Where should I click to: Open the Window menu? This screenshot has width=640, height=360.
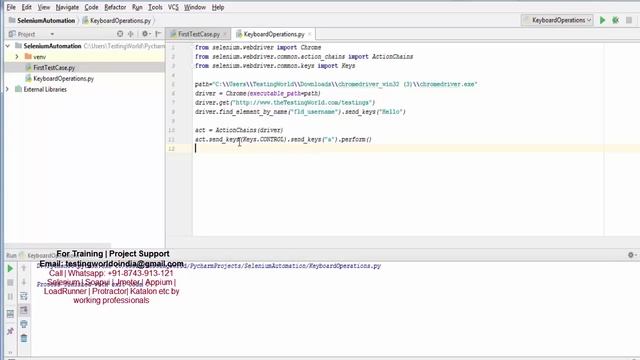pos(195,7)
